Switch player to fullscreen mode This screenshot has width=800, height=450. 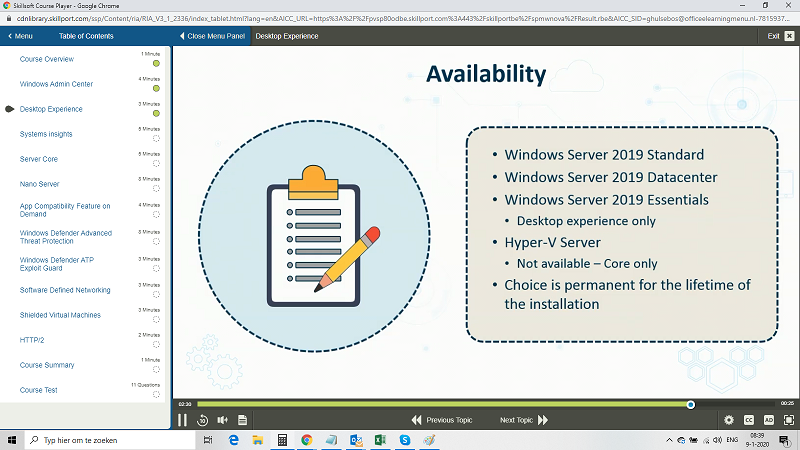788,420
